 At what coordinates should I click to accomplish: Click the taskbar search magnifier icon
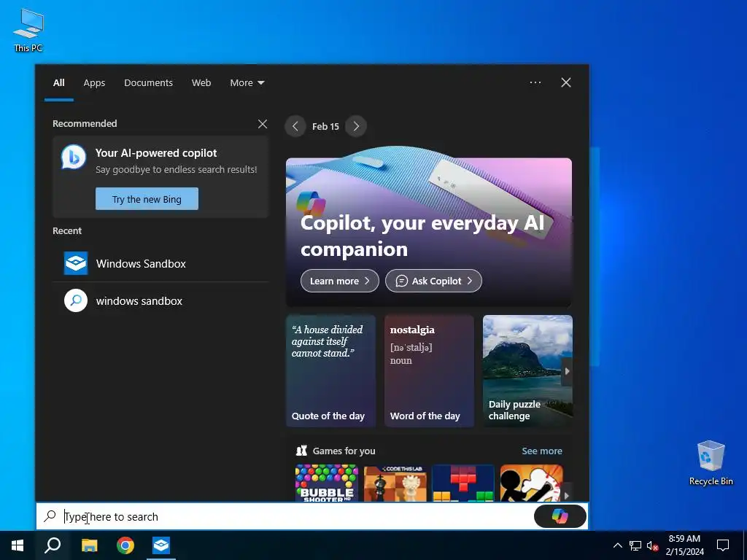pos(53,545)
